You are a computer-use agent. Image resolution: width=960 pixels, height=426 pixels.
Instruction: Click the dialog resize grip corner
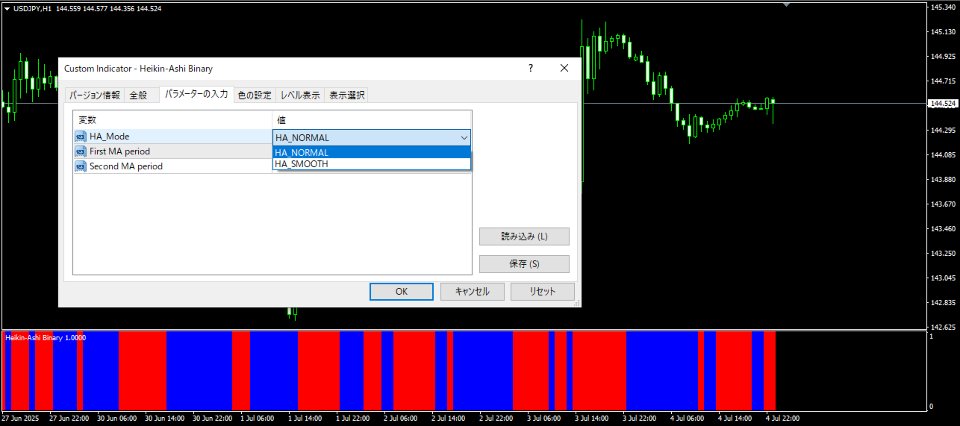[x=576, y=302]
